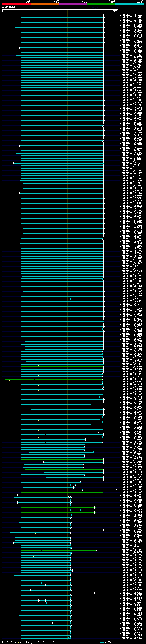
Task: Select hit label UniRef100_A7E993
Action: tap(131, 85)
